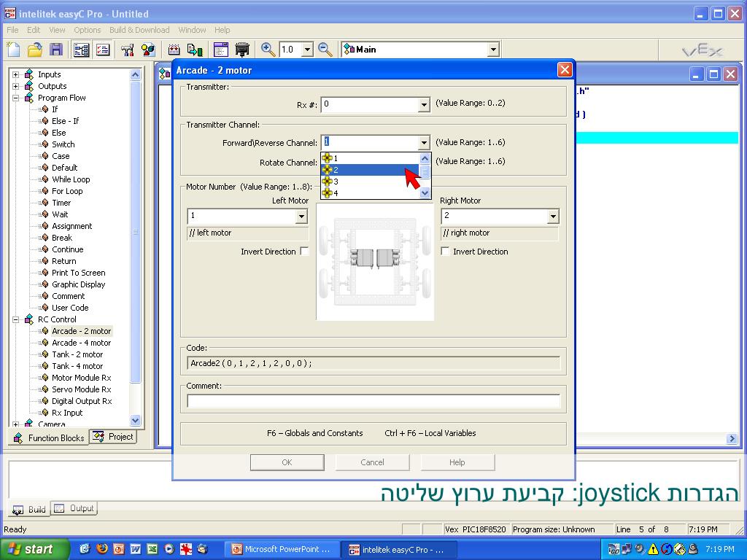Choose channel 4 in the dropdown list
This screenshot has height=560, width=747.
tap(370, 193)
